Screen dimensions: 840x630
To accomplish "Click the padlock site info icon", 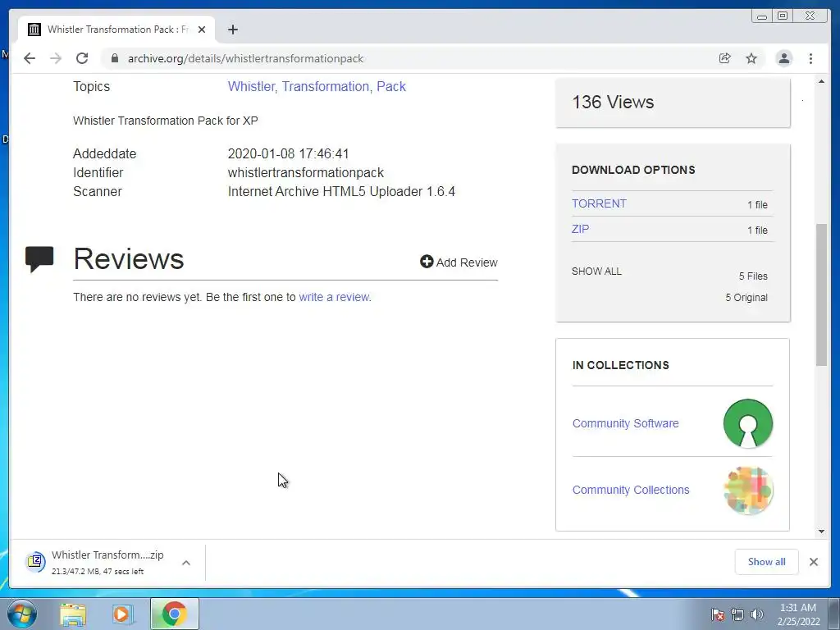I will pos(115,58).
